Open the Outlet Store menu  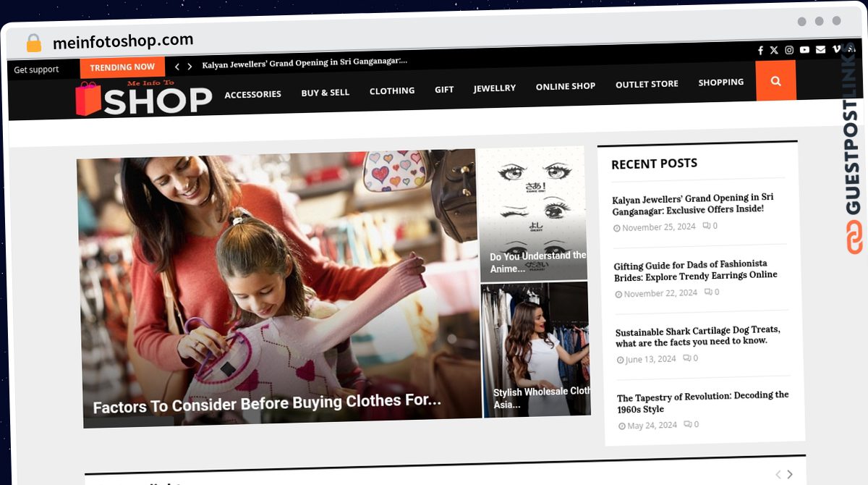coord(647,84)
